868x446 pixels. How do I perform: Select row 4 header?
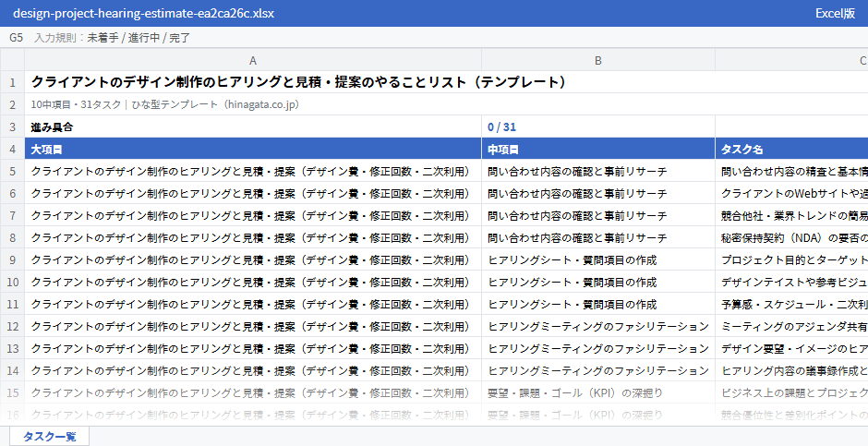point(12,150)
